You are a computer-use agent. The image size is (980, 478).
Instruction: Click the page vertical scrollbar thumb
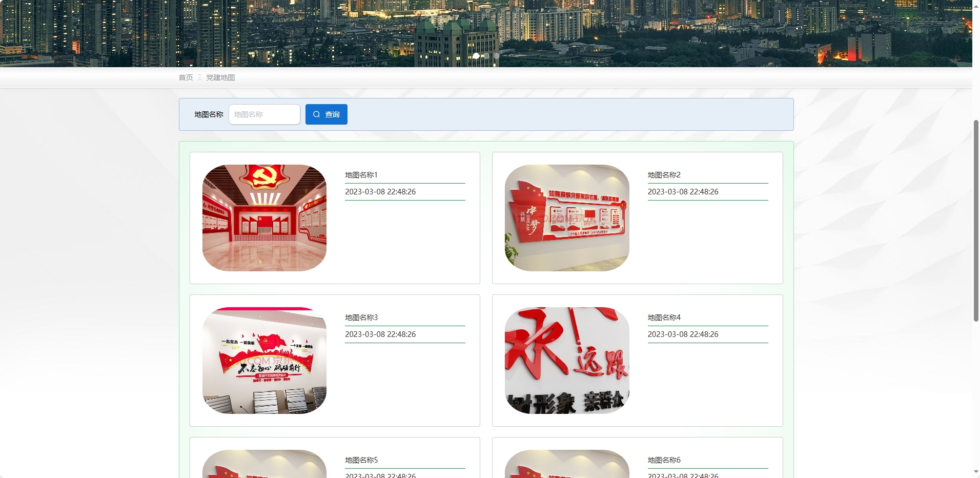[976, 221]
